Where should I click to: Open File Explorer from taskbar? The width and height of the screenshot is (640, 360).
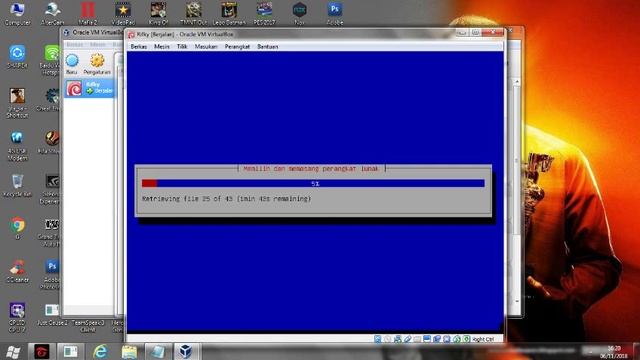(x=129, y=351)
